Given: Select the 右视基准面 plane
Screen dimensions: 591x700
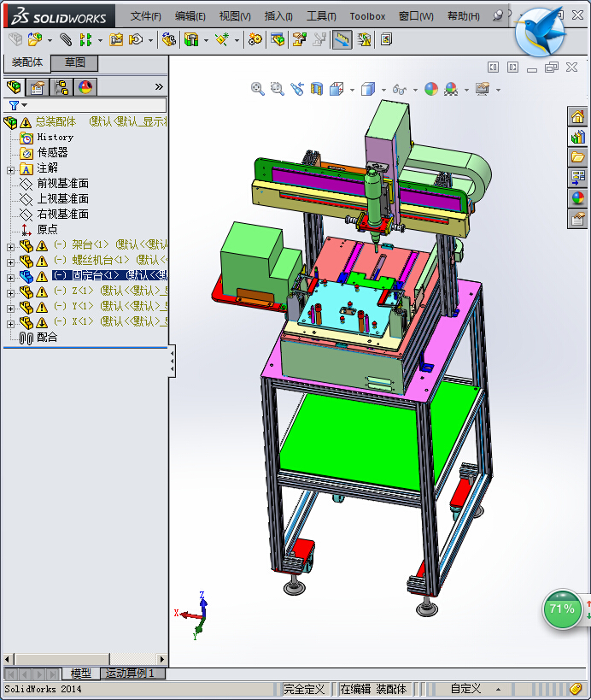Looking at the screenshot, I should [x=63, y=214].
